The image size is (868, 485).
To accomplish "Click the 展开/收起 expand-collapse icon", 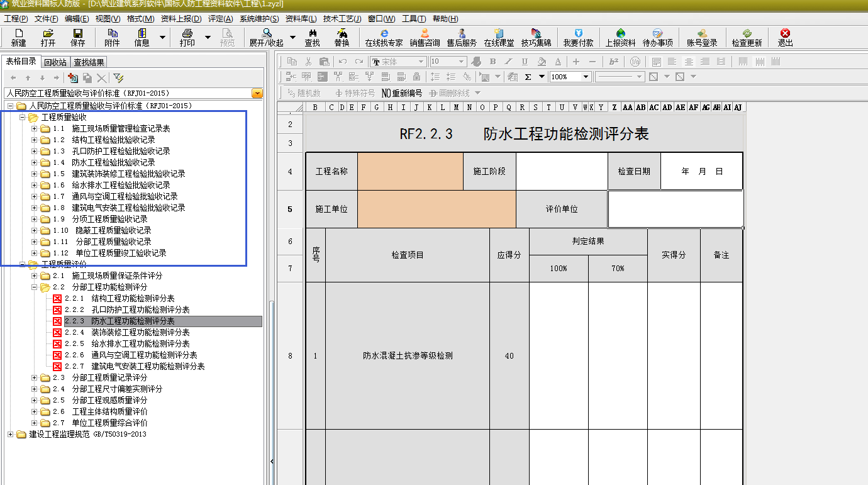I will (x=266, y=38).
